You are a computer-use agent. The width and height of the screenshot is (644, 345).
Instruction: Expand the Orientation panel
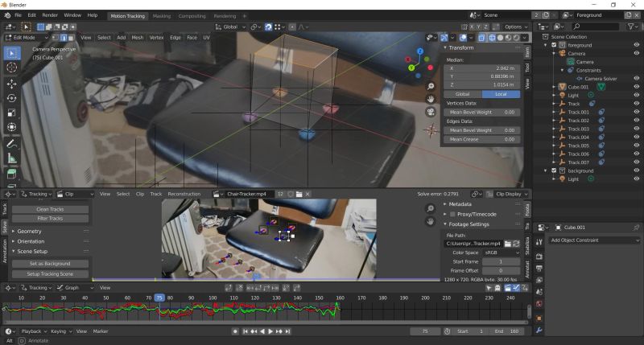click(x=31, y=241)
